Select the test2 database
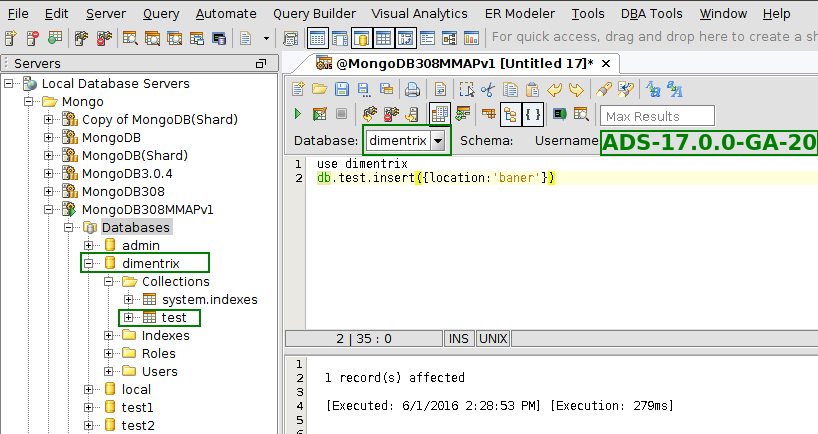Image resolution: width=818 pixels, height=434 pixels. pos(138,425)
